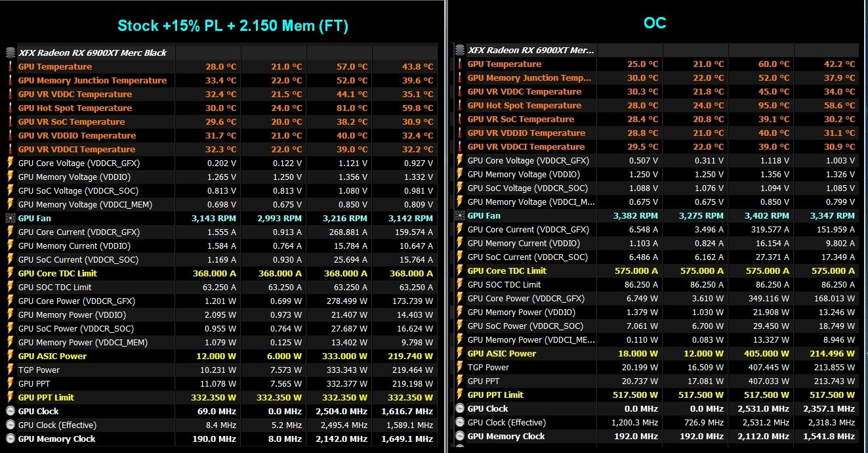This screenshot has height=453, width=868.
Task: Click the 405.000 W ASIC power value
Action: pyautogui.click(x=767, y=353)
